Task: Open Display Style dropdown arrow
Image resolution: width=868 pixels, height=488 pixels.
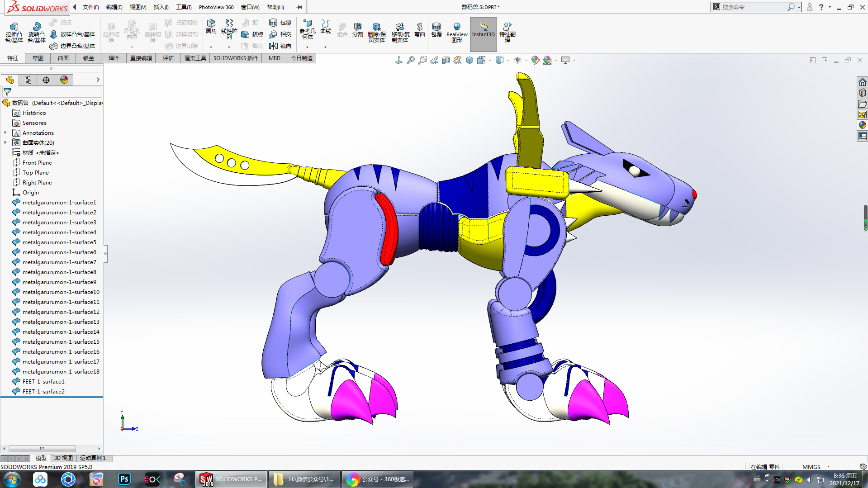Action: click(x=508, y=60)
